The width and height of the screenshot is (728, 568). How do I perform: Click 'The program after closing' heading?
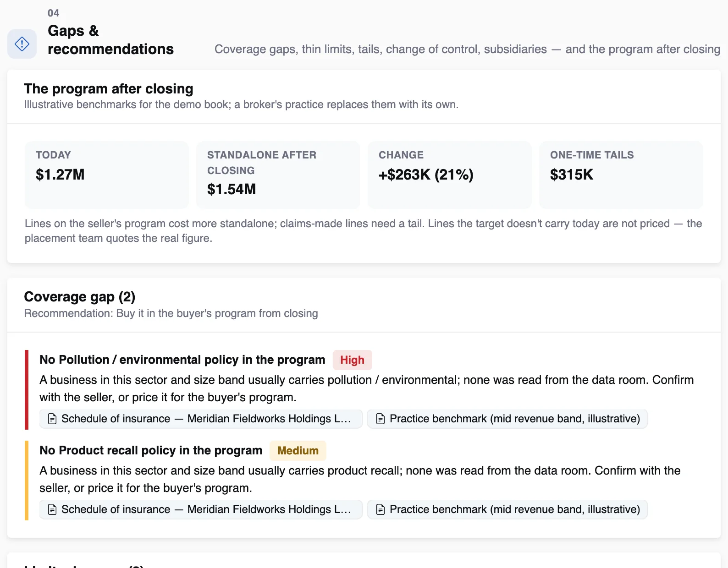pyautogui.click(x=109, y=88)
